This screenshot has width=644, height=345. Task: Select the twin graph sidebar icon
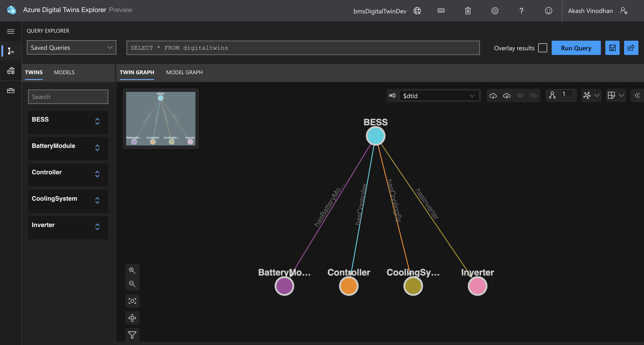(x=11, y=51)
